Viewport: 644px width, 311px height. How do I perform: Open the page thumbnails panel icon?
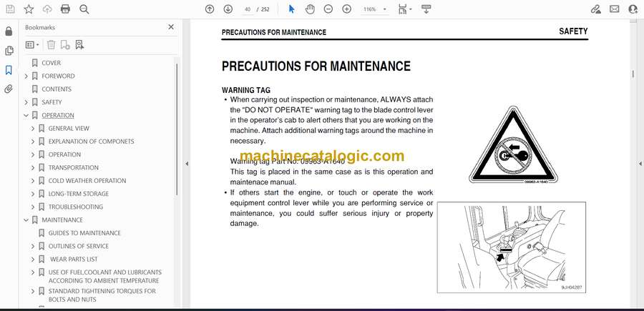point(9,51)
